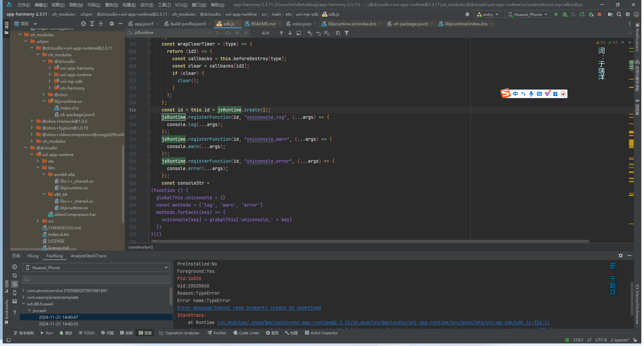Switch to README.md editor tab
Image resolution: width=644 pixels, height=346 pixels.
click(263, 24)
